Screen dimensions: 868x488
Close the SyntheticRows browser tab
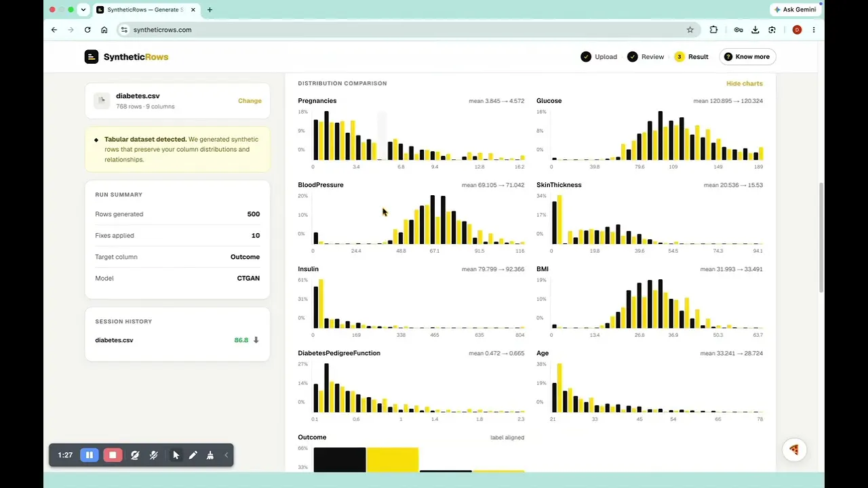(194, 10)
